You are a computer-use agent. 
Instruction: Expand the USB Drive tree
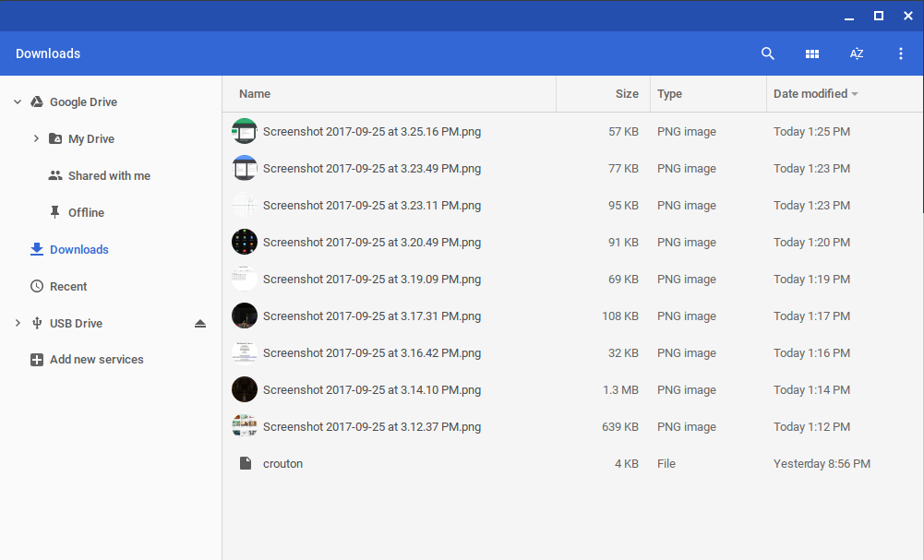tap(18, 324)
